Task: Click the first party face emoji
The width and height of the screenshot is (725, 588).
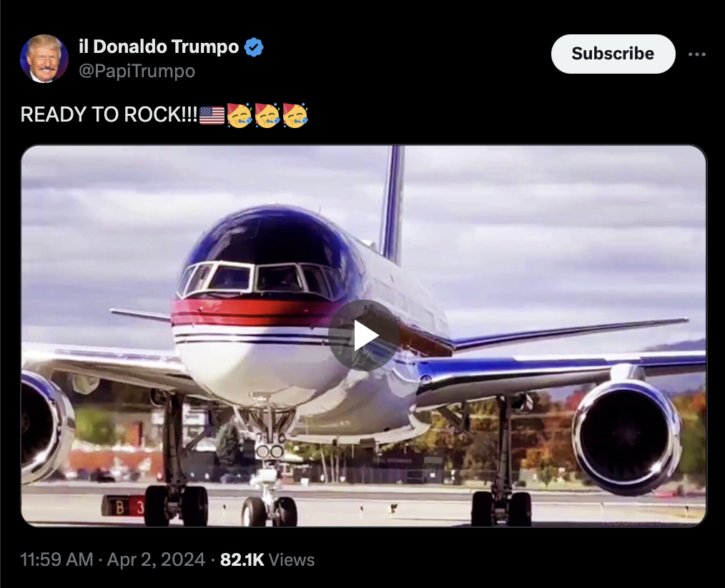Action: (240, 114)
